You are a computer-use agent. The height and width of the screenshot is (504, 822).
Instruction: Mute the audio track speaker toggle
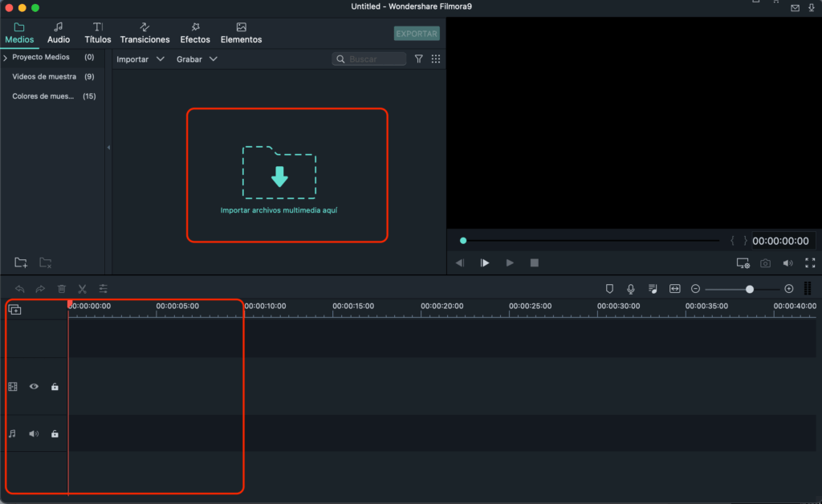pos(34,433)
